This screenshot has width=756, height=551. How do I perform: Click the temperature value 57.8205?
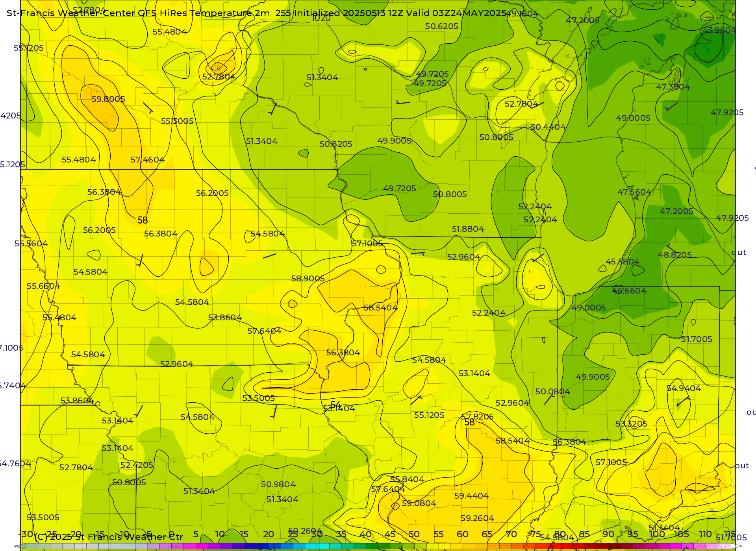(477, 417)
